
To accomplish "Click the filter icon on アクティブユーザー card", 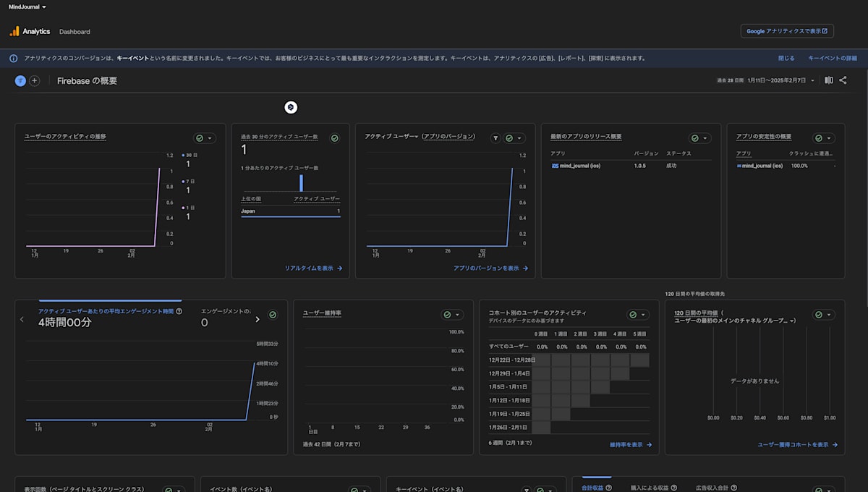I will 495,138.
